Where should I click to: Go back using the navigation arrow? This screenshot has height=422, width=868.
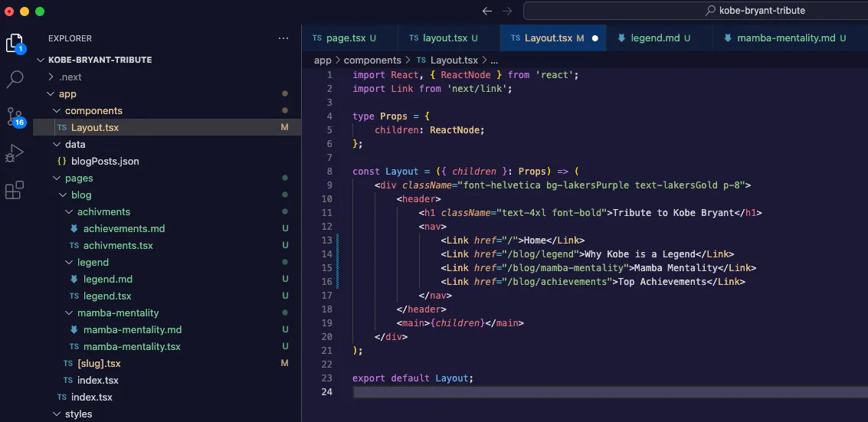click(x=487, y=11)
